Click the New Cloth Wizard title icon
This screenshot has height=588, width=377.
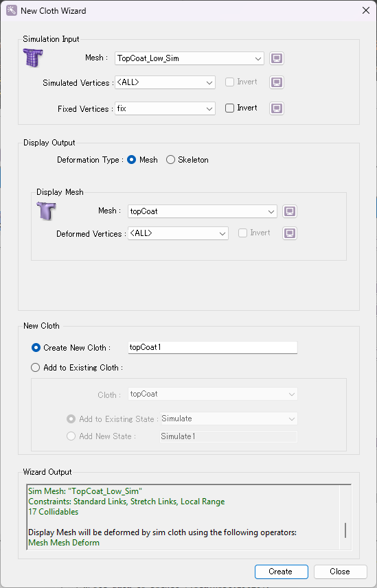click(x=11, y=10)
